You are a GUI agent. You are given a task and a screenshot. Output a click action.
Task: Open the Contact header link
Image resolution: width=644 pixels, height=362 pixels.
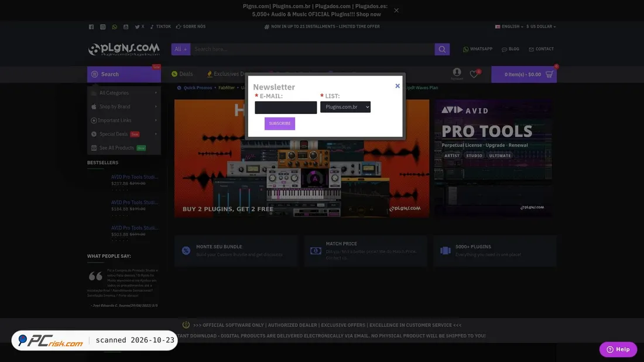[x=542, y=49]
